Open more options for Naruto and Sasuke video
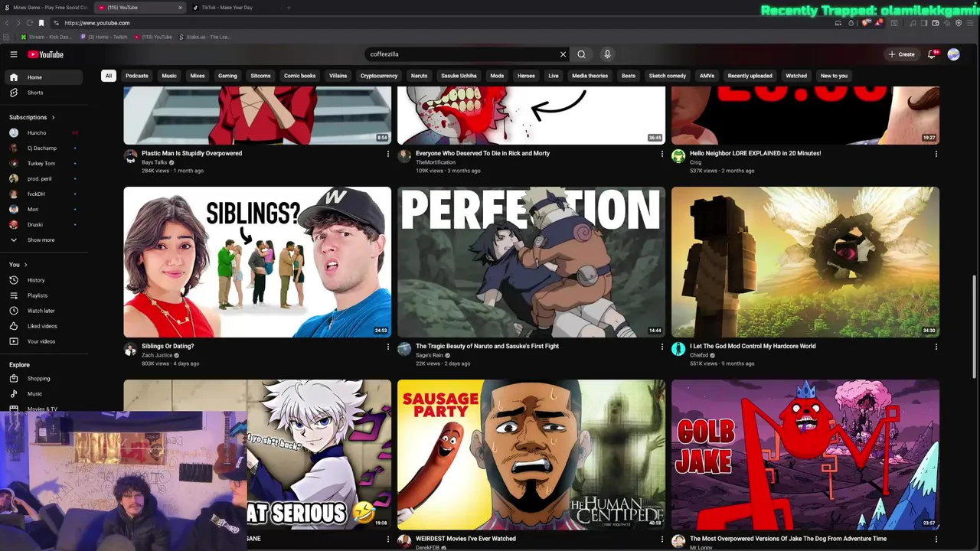The height and width of the screenshot is (551, 980). click(662, 347)
